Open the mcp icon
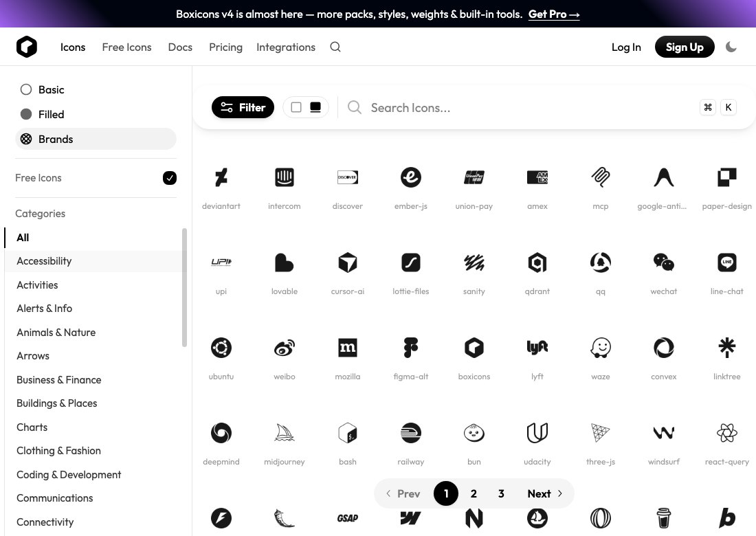756x536 pixels. pyautogui.click(x=601, y=177)
